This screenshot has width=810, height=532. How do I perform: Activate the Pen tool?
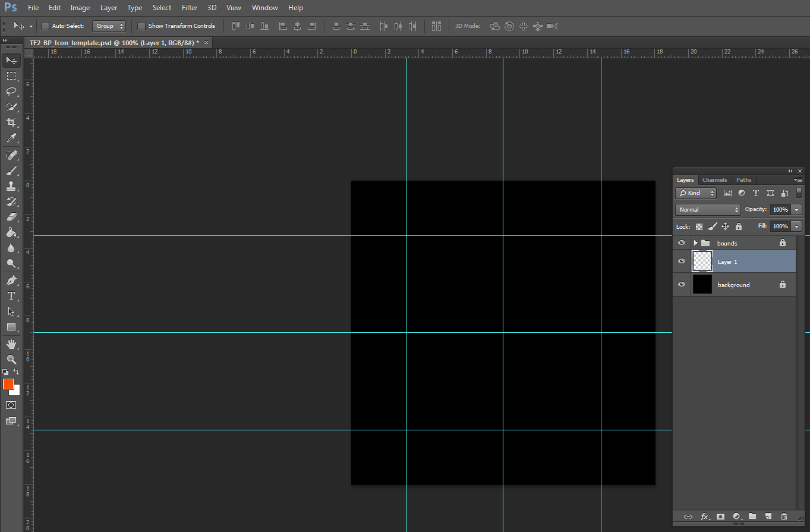11,281
